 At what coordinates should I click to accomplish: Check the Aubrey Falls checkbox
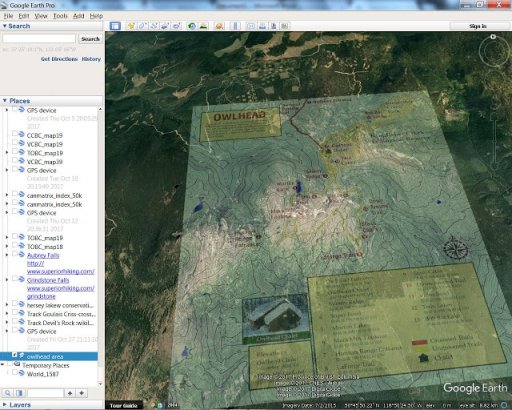point(14,254)
